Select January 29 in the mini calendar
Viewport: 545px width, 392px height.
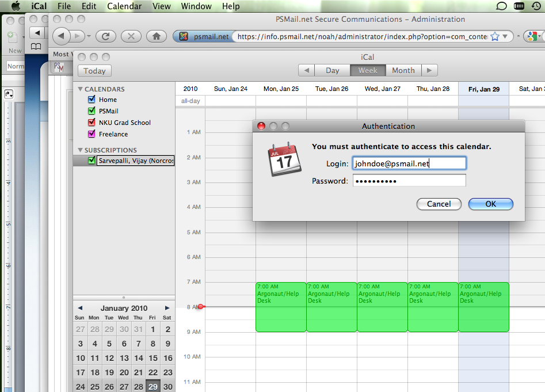tap(153, 387)
